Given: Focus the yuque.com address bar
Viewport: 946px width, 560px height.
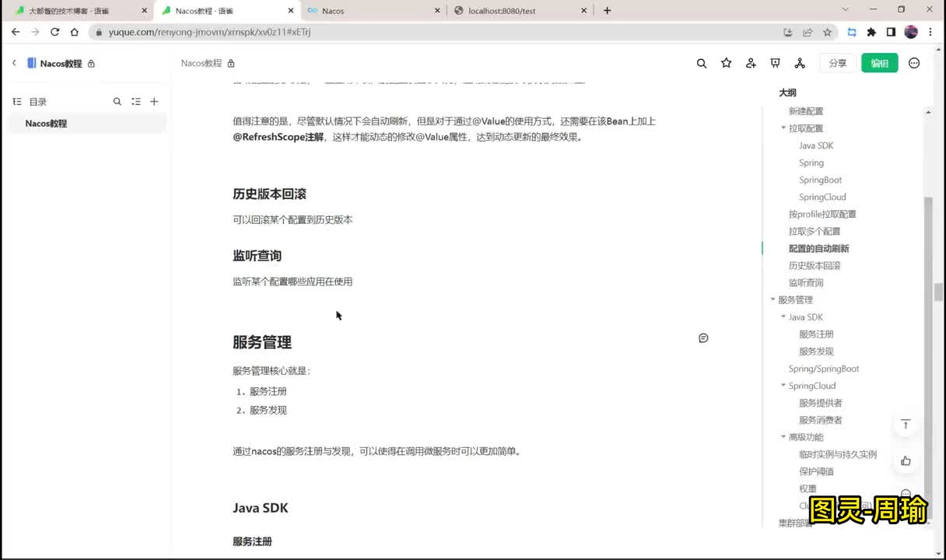Looking at the screenshot, I should point(436,32).
